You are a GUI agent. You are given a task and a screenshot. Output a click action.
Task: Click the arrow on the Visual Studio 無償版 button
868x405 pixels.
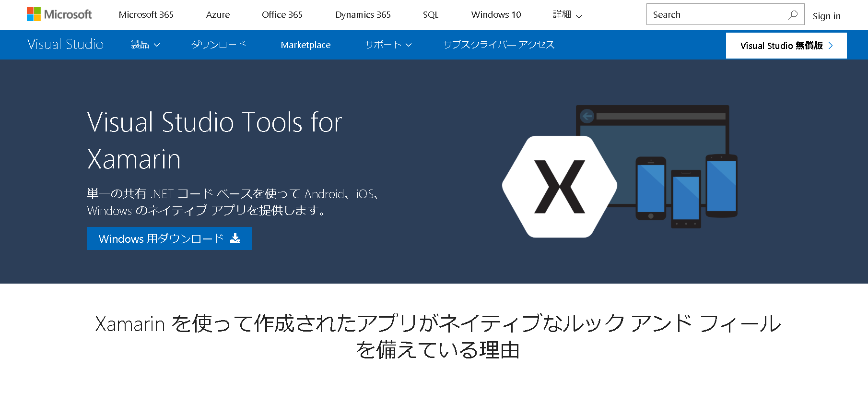coord(831,46)
